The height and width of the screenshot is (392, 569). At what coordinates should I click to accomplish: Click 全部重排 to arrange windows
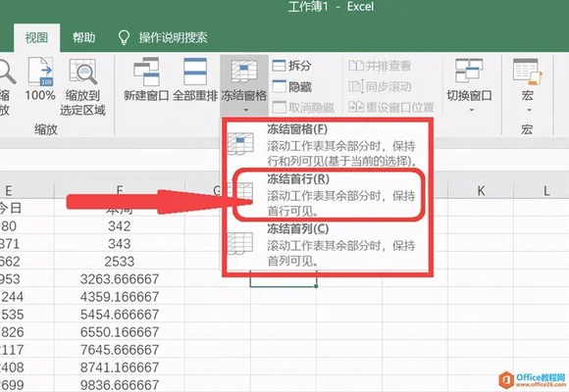195,79
